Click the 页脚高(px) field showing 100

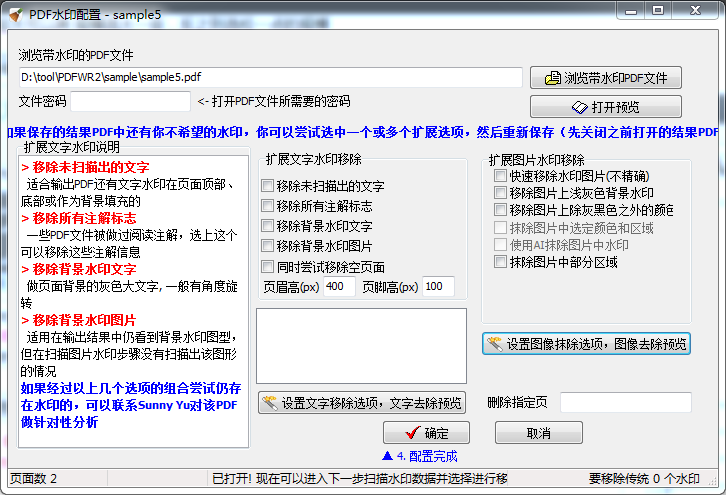[x=438, y=287]
